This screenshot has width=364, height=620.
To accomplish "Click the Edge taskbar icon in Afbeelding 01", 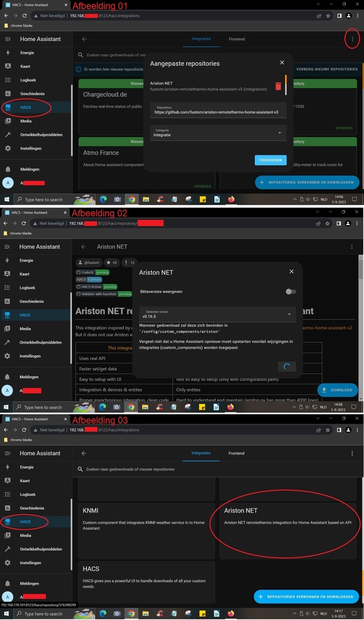I will [103, 200].
